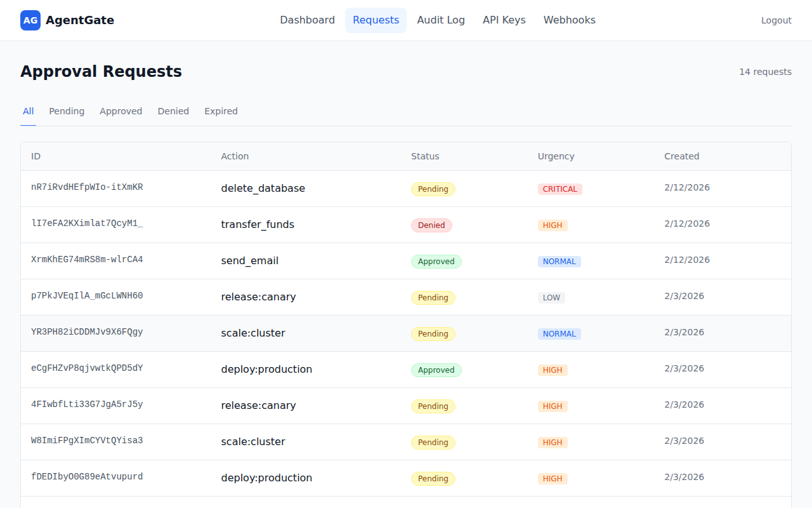View the Expired requests tab

[221, 111]
